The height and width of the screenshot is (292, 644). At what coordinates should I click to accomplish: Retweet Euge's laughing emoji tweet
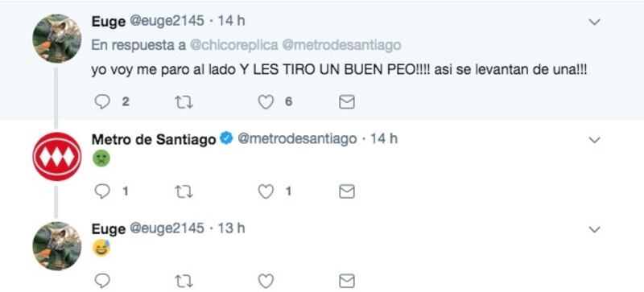pos(184,282)
